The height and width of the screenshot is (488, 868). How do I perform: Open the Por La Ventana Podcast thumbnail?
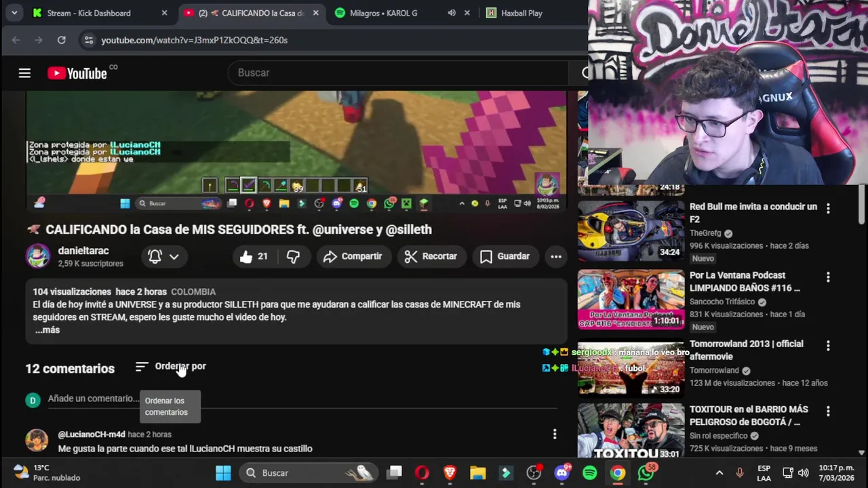tap(631, 300)
